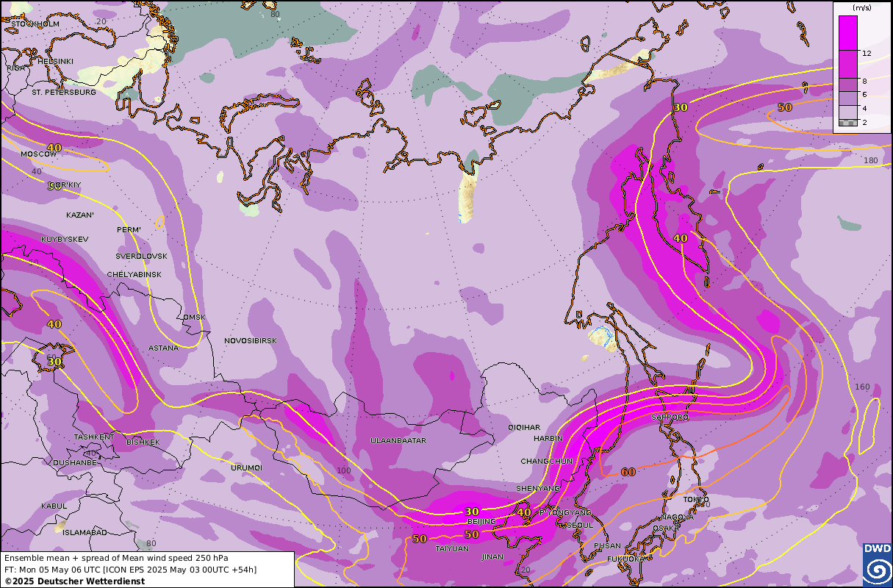Select the forecast time line starting 'FT: Mon 05 May'

pos(130,570)
